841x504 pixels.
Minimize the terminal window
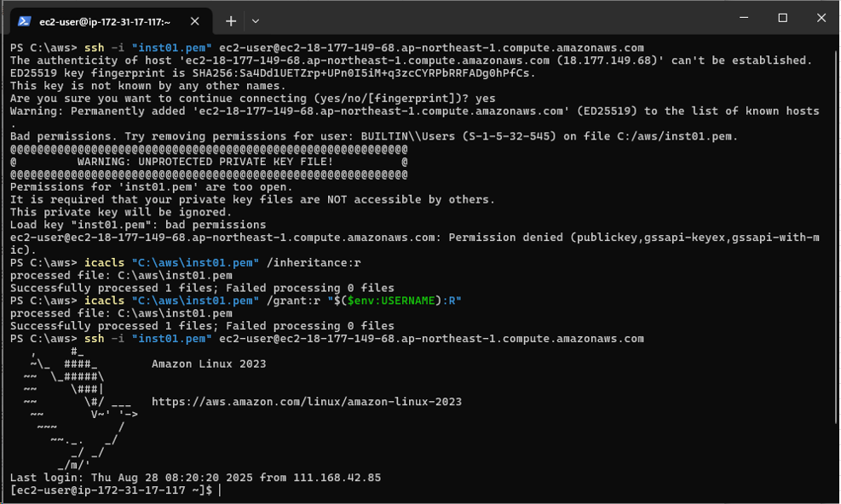pos(743,19)
